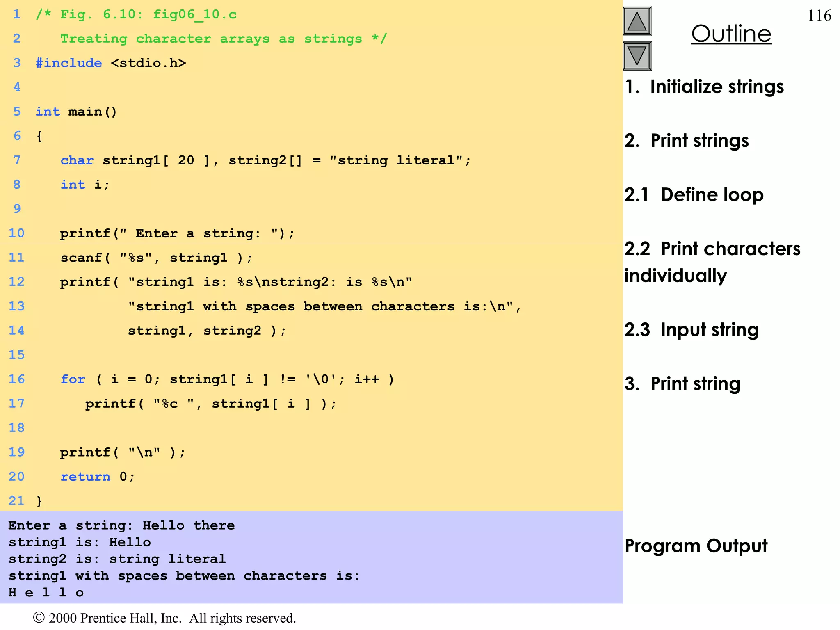
Task: Click the scanf( "%s", string1 ) line
Action: pos(156,258)
